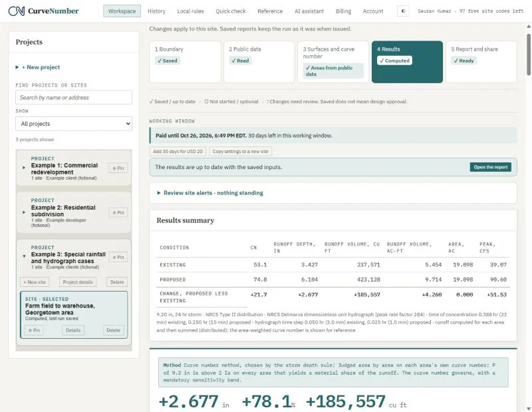The image size is (532, 412).
Task: Expand Review site alerts section
Action: coord(210,193)
